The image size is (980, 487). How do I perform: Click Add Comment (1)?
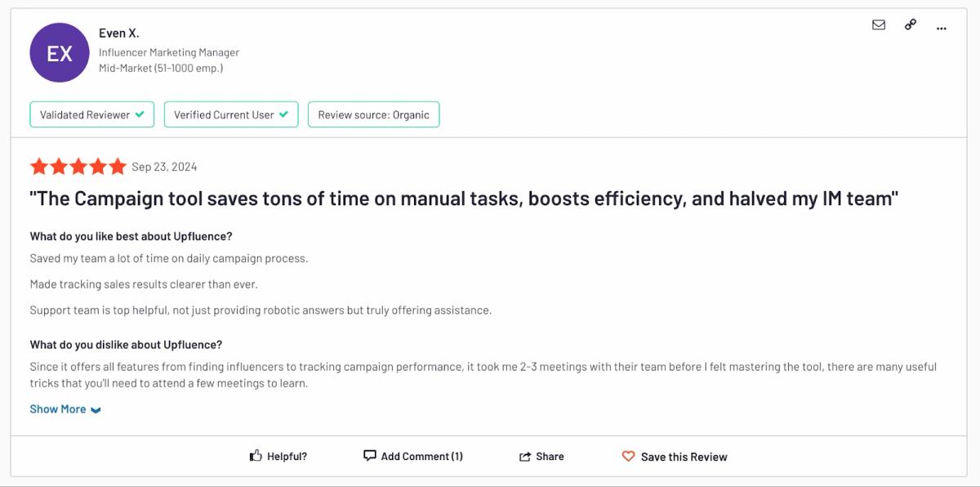click(421, 456)
